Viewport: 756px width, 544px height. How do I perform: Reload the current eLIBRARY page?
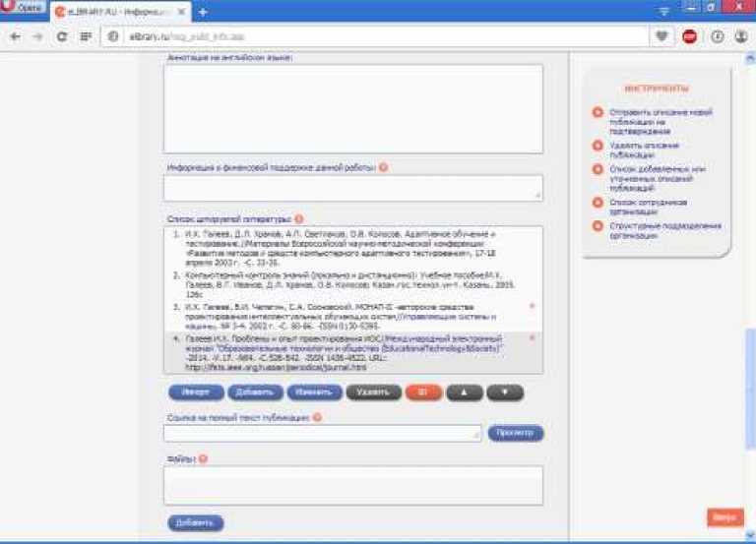coord(62,36)
